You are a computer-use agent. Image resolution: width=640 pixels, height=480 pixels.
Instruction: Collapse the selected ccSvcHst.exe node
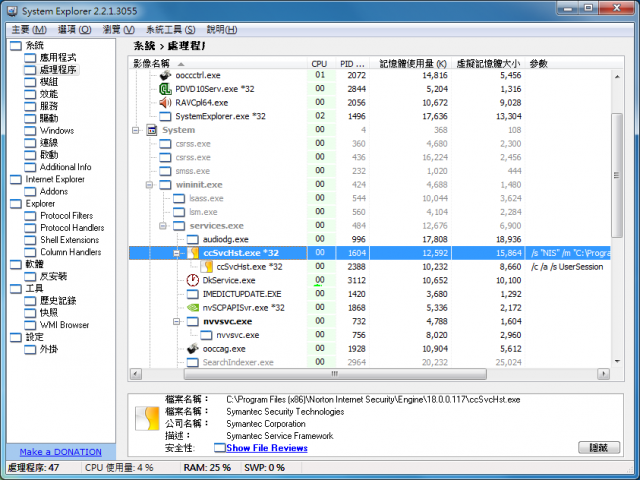(x=176, y=253)
